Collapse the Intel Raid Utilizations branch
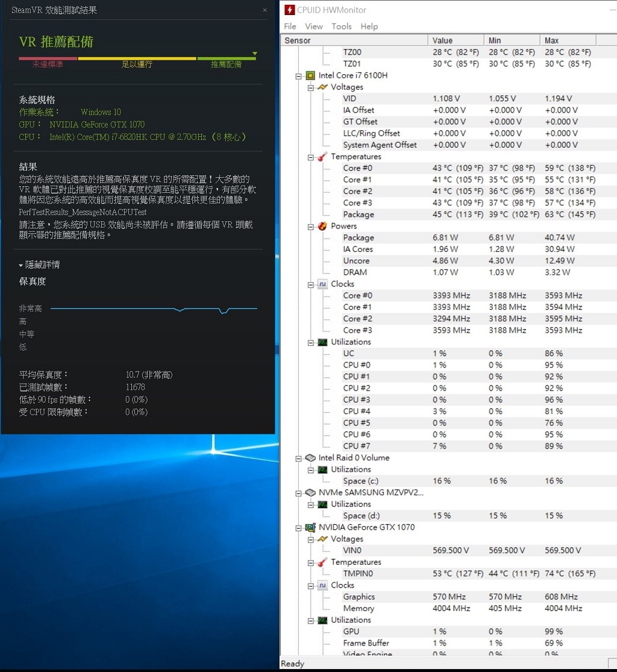 311,470
